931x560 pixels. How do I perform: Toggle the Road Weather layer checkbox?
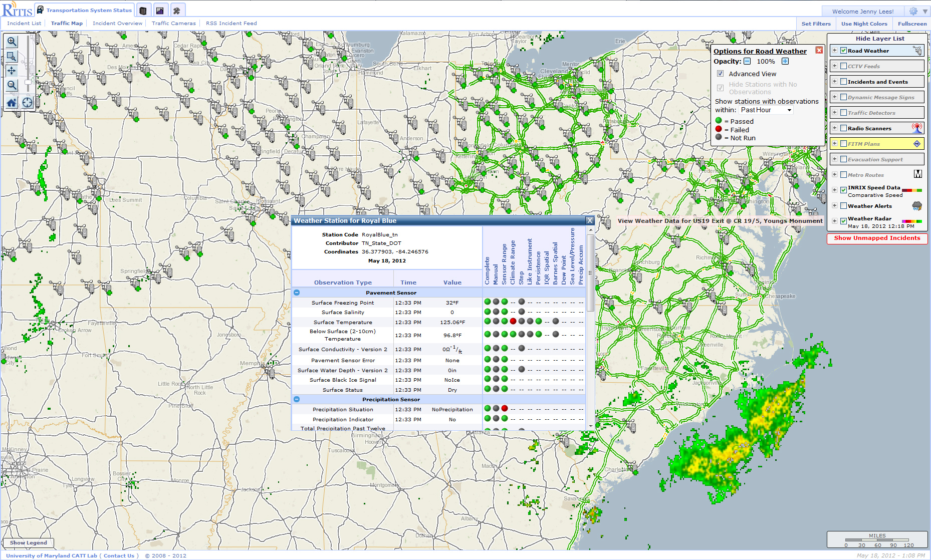point(843,51)
